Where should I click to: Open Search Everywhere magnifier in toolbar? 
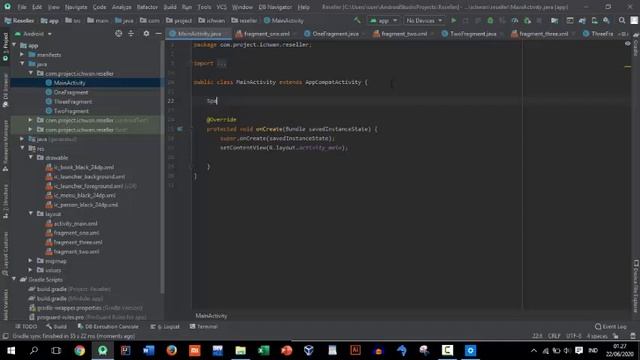point(622,20)
